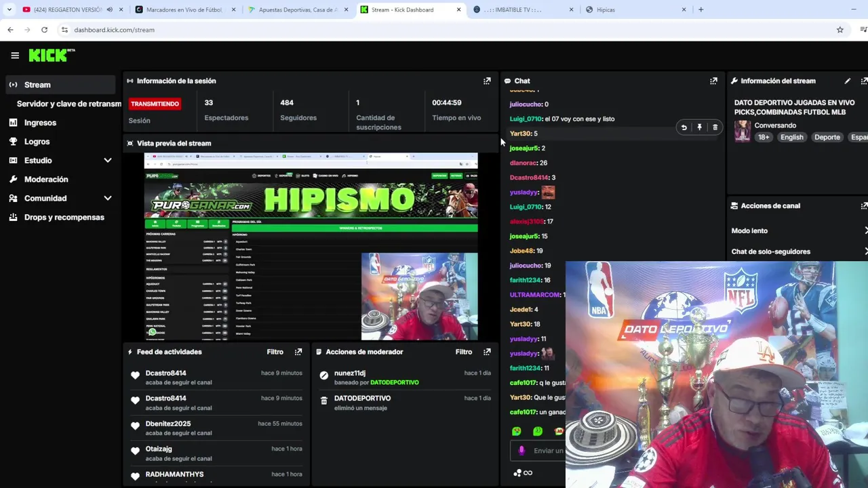The width and height of the screenshot is (868, 488).
Task: Reply to Yart30 chat message
Action: [684, 127]
